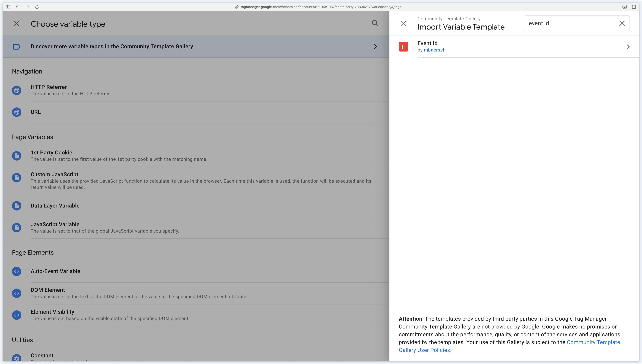Select the Event Id template title
The image size is (642, 364).
tap(427, 43)
